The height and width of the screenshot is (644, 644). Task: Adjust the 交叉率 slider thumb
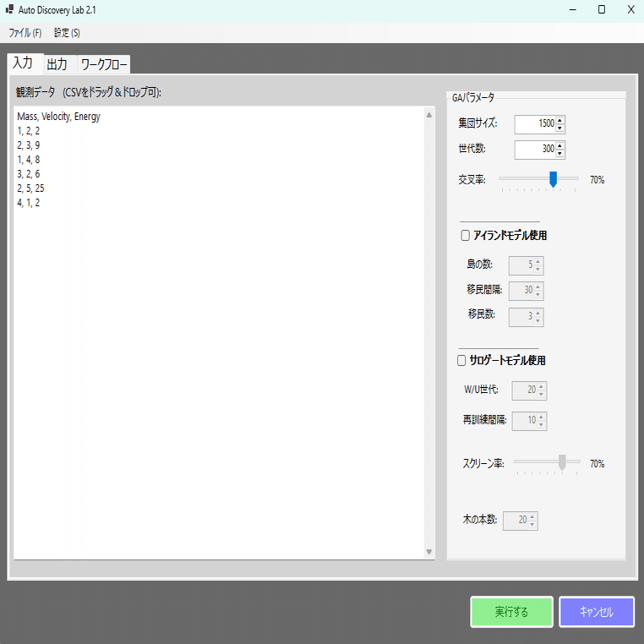[x=554, y=179]
